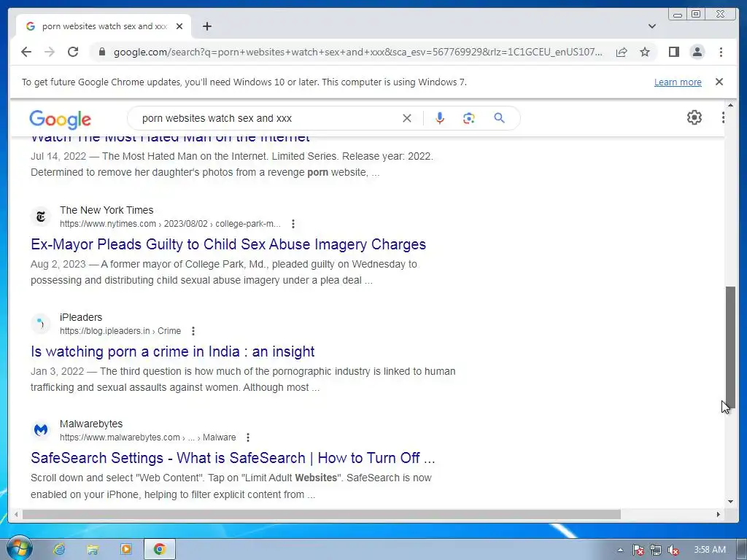Image resolution: width=747 pixels, height=560 pixels.
Task: Go back to the previous page
Action: pos(26,52)
